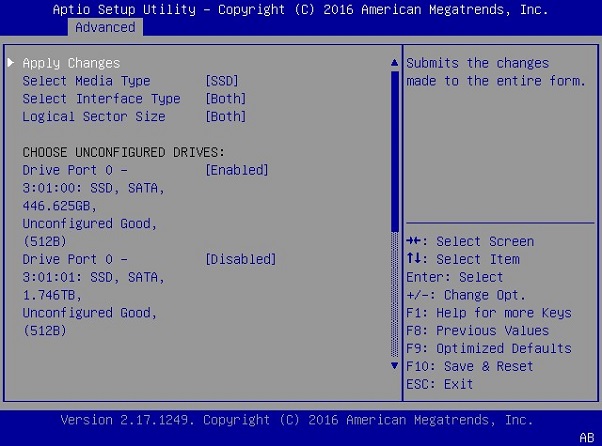Click the Select Media Type label

(x=86, y=81)
